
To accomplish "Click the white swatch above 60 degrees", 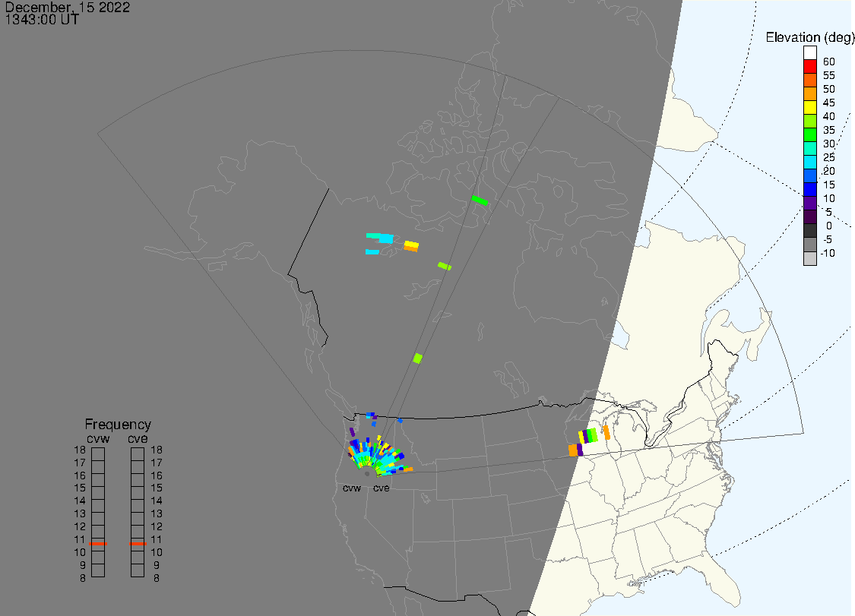I will tap(809, 52).
